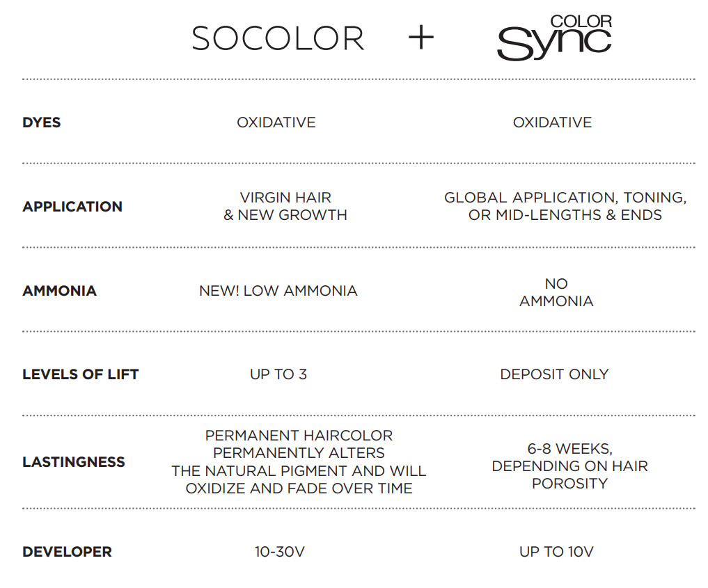Select the 10-30V developer value
This screenshot has width=708, height=588.
coord(280,552)
